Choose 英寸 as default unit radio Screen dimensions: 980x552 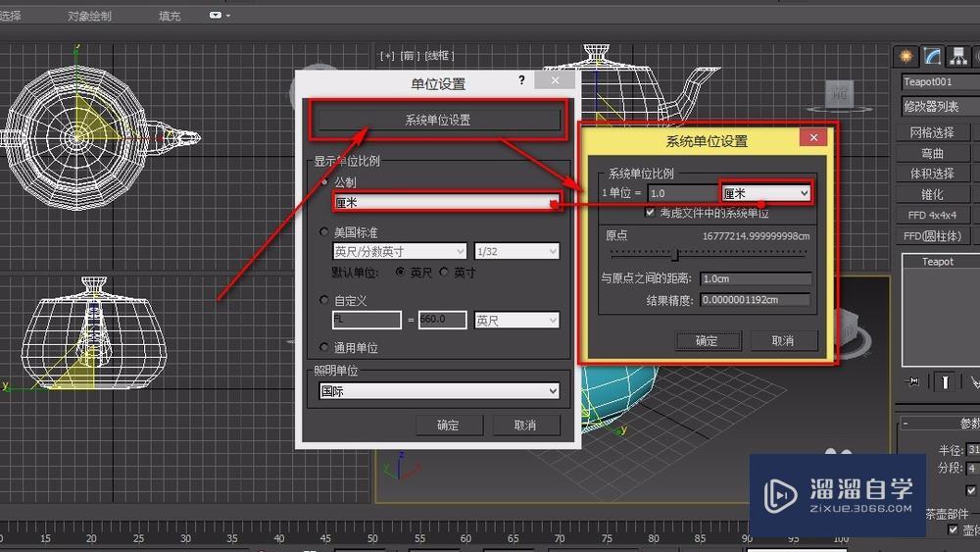444,272
